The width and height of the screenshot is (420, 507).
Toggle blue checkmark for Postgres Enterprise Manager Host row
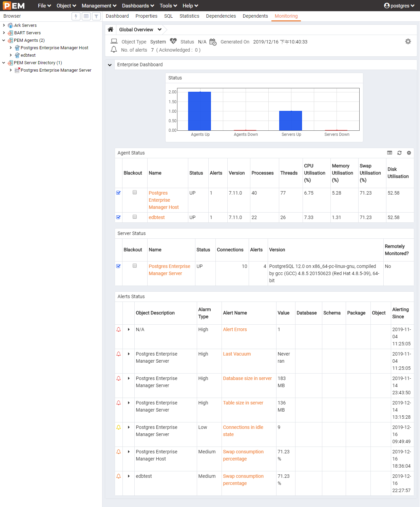tap(118, 193)
